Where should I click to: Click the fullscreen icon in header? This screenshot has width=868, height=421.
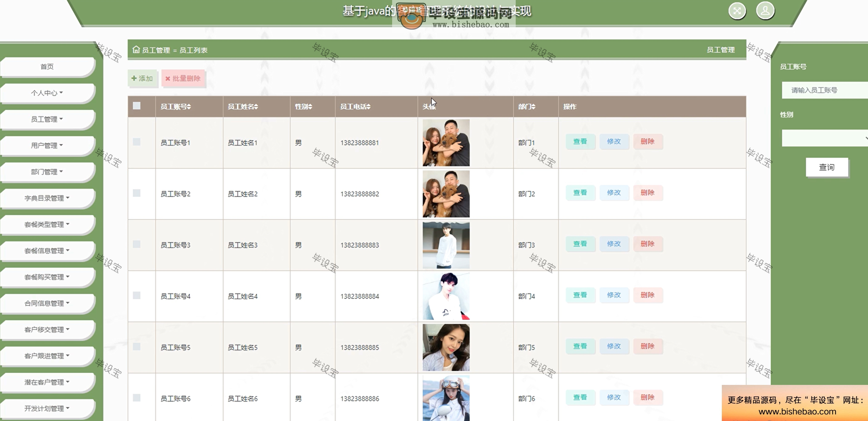pyautogui.click(x=737, y=11)
